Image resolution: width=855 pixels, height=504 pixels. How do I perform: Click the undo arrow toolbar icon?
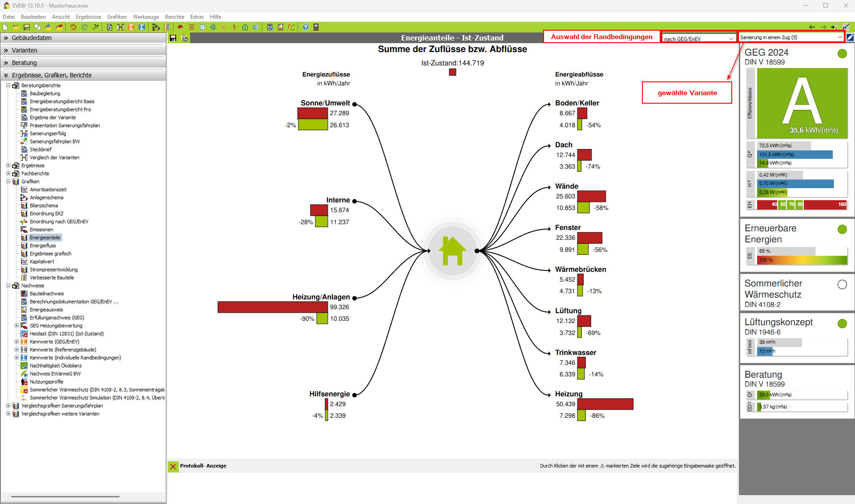point(73,27)
